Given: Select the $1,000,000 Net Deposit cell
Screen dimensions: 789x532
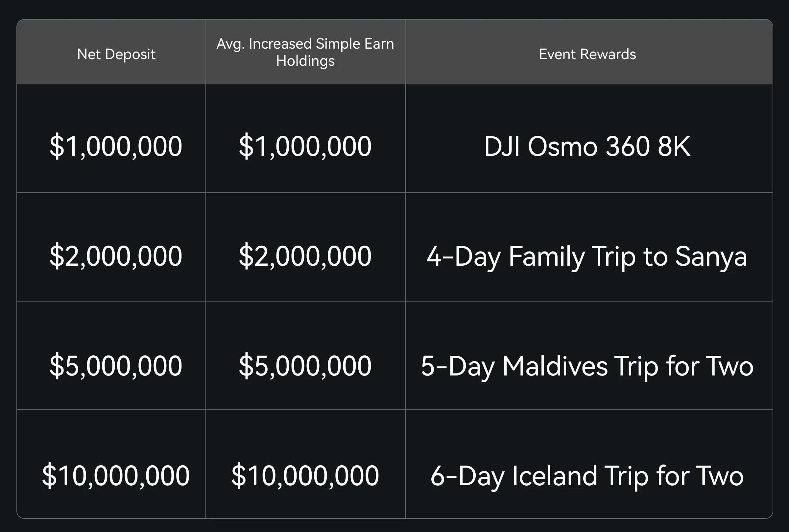Looking at the screenshot, I should (116, 146).
